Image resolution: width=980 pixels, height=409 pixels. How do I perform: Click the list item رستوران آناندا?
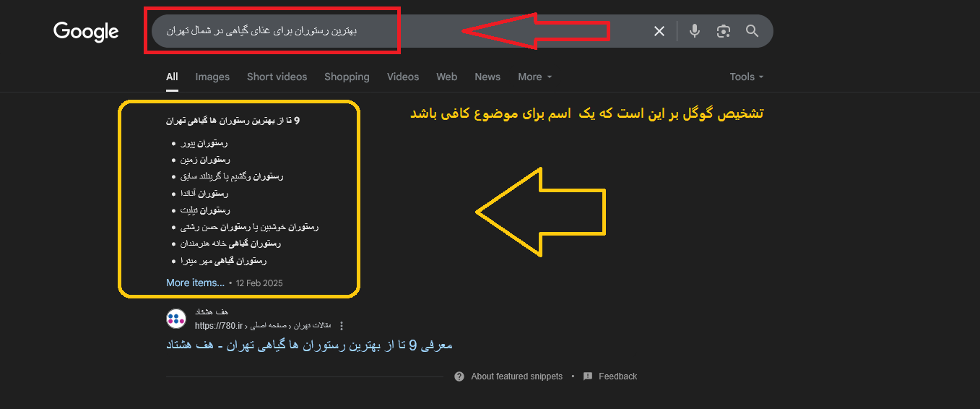204,194
